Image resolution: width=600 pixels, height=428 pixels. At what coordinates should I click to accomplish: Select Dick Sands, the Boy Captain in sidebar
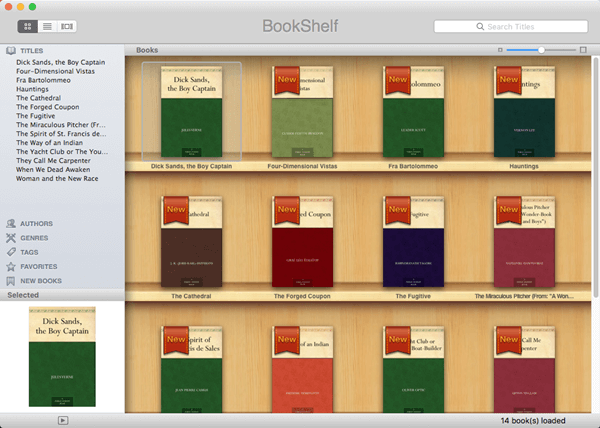[60, 62]
